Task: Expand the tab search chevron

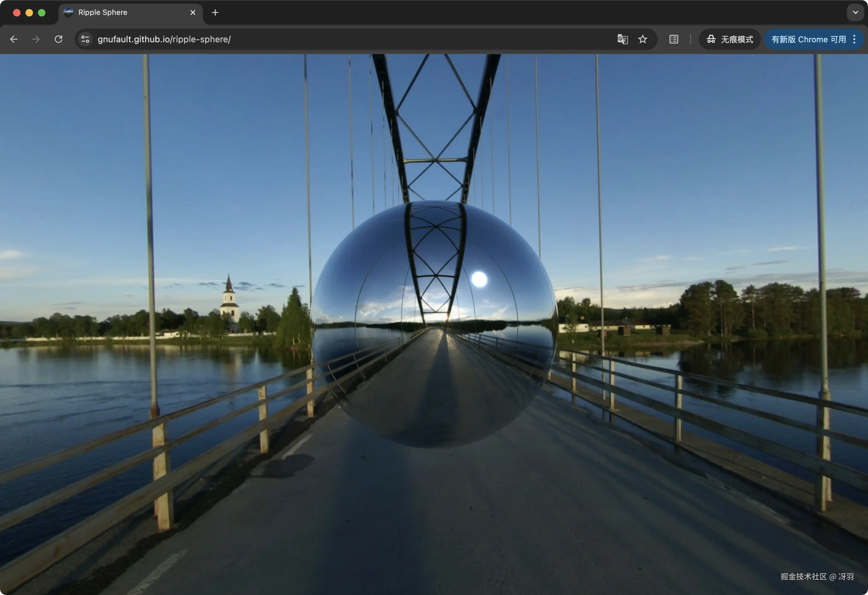Action: [x=855, y=12]
